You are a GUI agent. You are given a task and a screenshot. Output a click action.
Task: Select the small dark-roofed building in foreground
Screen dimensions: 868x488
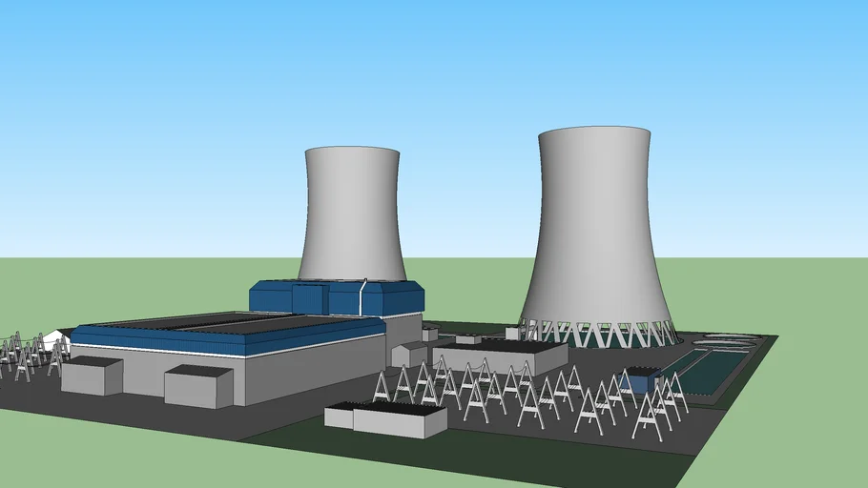coord(386,418)
